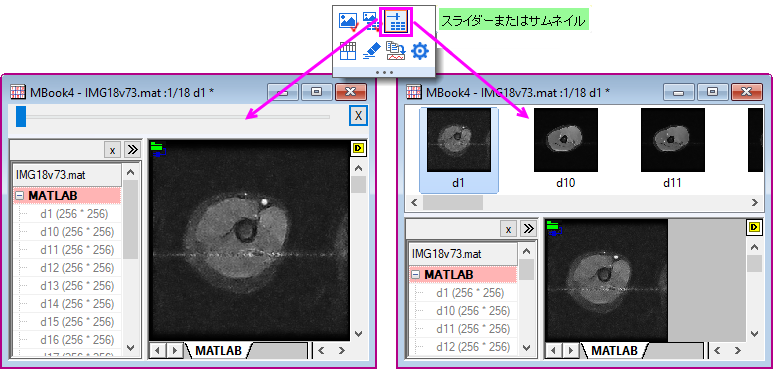
Task: Click the highlighted slider/thumbnail toggle icon
Action: tap(395, 22)
